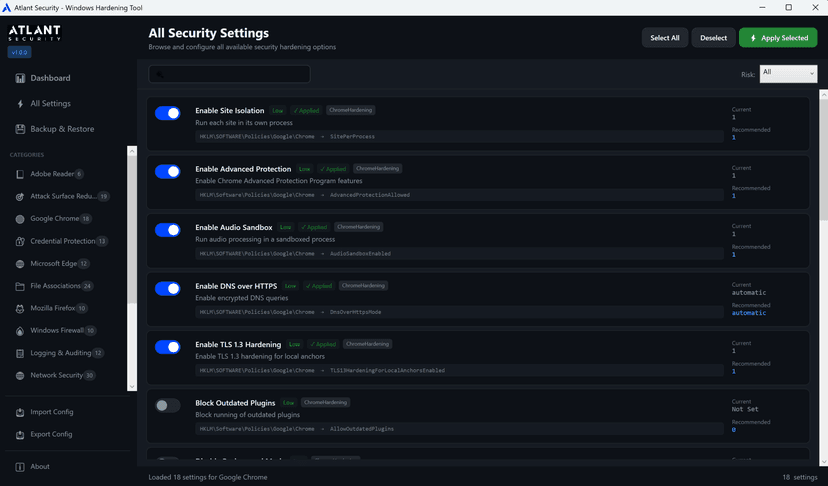Open Export Config

[x=51, y=434]
